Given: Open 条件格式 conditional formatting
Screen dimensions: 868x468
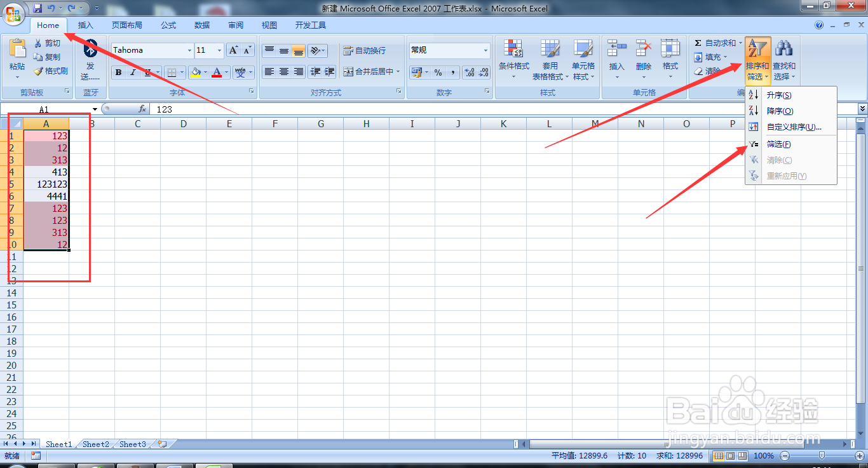Looking at the screenshot, I should click(513, 60).
